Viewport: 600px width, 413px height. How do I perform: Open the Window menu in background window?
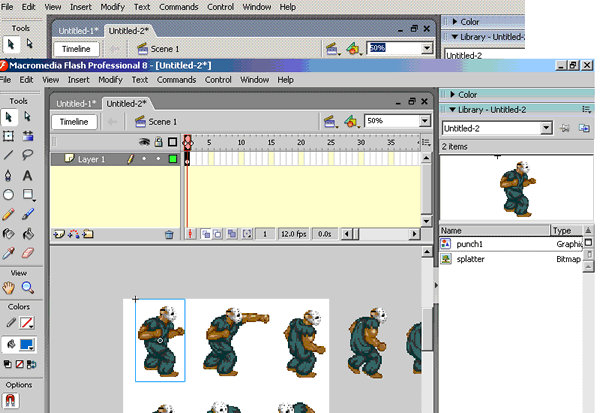pyautogui.click(x=257, y=7)
